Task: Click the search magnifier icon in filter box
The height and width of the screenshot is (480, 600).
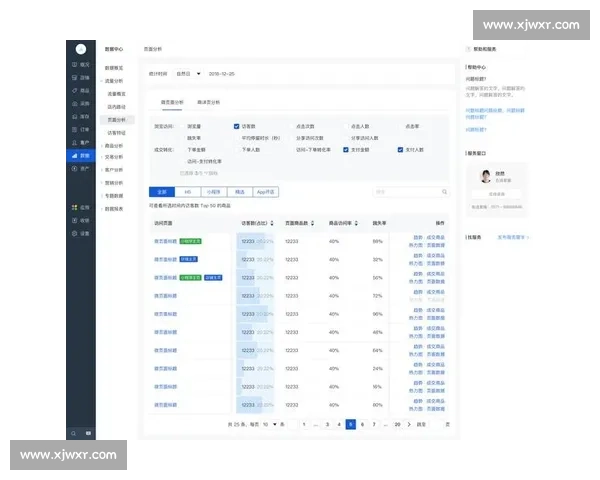Action: click(445, 191)
